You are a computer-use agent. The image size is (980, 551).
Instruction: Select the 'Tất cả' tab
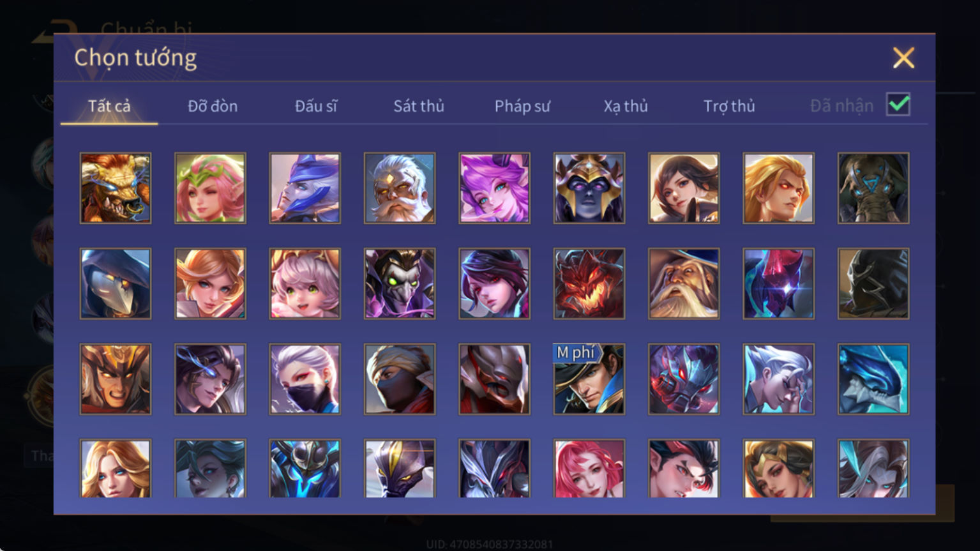coord(109,106)
